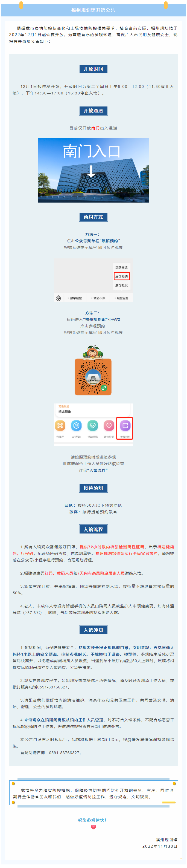Tap the mini-program logo on QR code
Image resolution: width=187 pixels, height=868 pixels.
tap(104, 388)
